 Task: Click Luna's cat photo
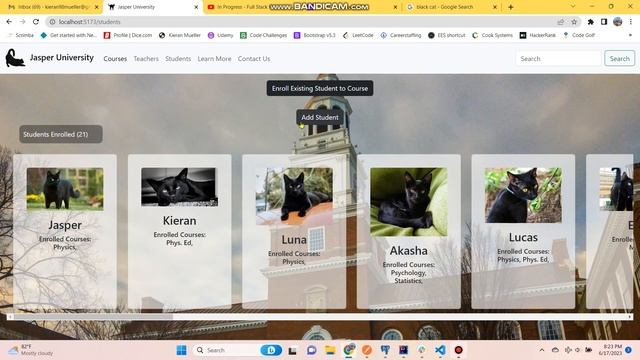click(x=294, y=196)
